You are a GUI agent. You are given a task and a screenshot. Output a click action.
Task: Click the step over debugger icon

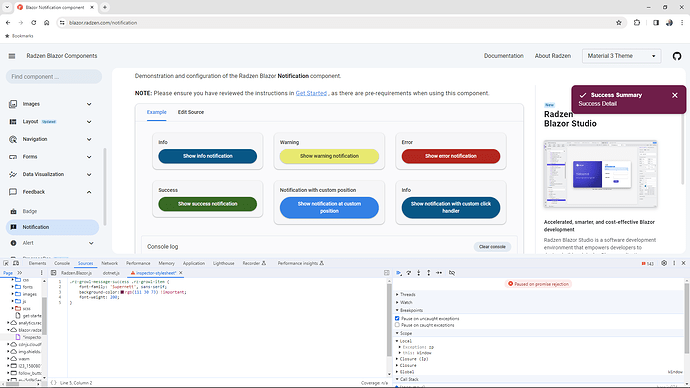[409, 273]
